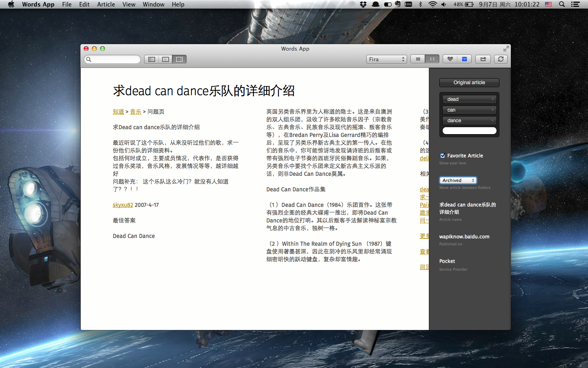Open the Words App menu
Viewport: 588px width, 368px height.
point(38,4)
